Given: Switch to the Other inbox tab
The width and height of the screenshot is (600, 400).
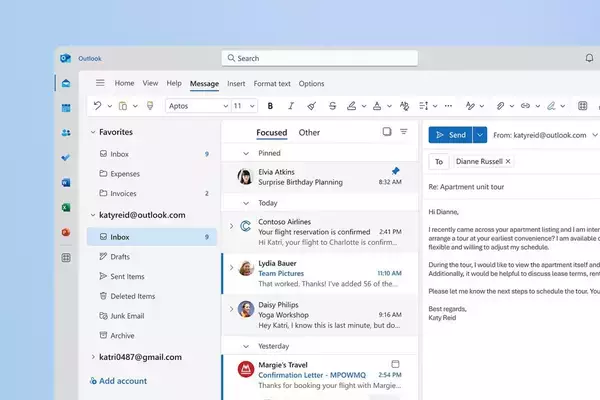Looking at the screenshot, I should coord(309,132).
